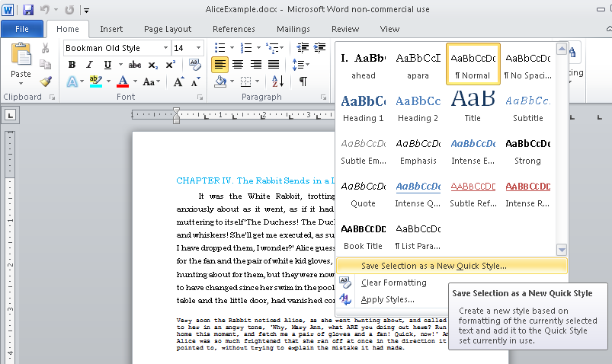Click the first-line indent marker on ruler
612x364 pixels.
point(176,112)
